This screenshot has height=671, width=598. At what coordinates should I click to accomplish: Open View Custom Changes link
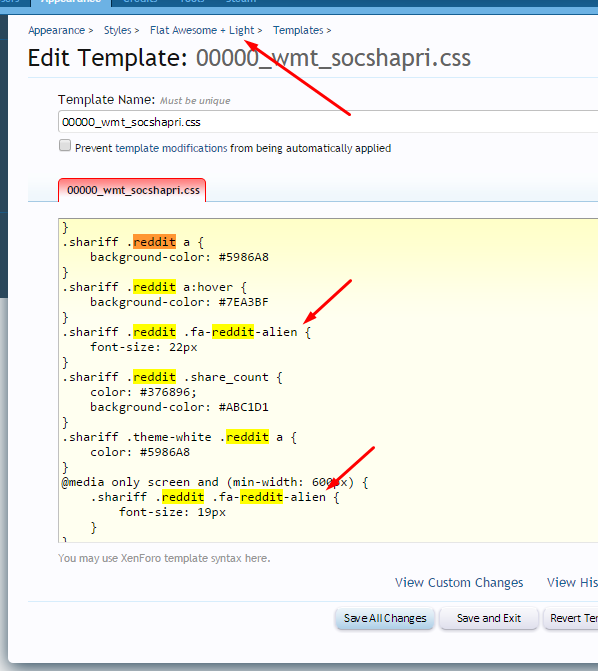point(459,583)
